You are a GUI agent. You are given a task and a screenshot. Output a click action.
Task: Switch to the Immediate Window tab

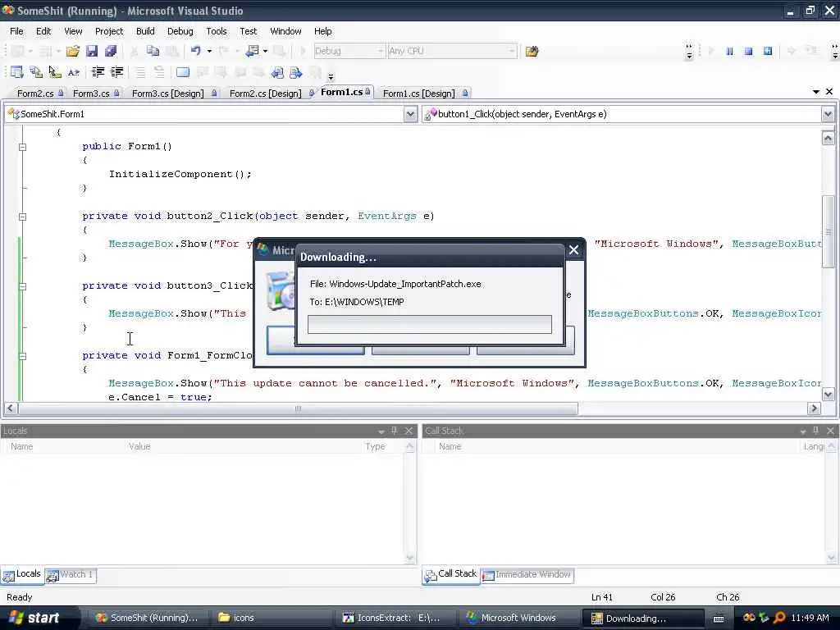[527, 575]
